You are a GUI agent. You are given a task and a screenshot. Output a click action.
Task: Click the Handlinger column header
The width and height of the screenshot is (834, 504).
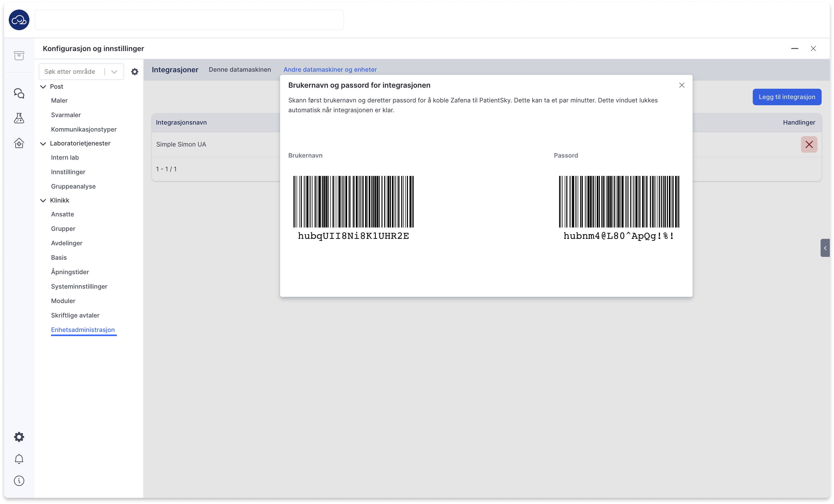point(799,123)
